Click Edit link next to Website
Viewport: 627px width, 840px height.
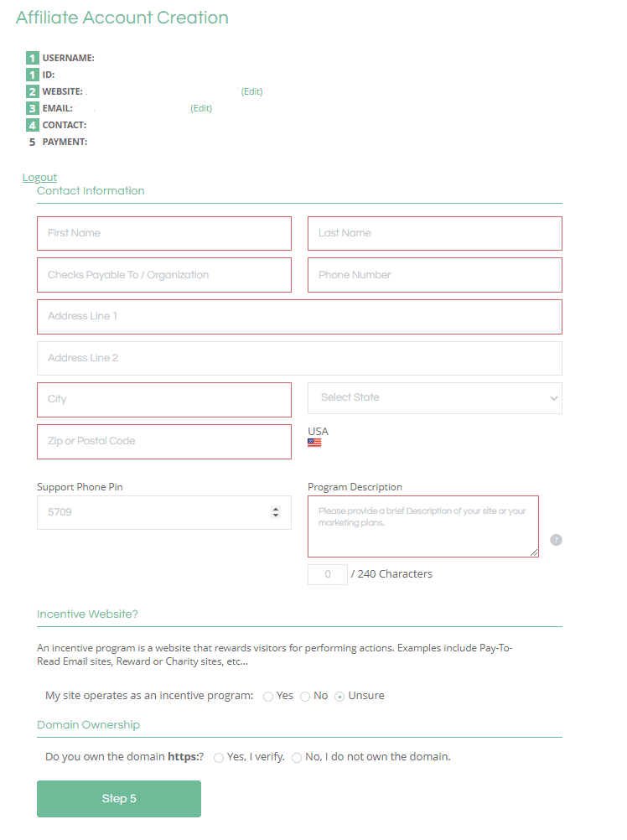251,91
